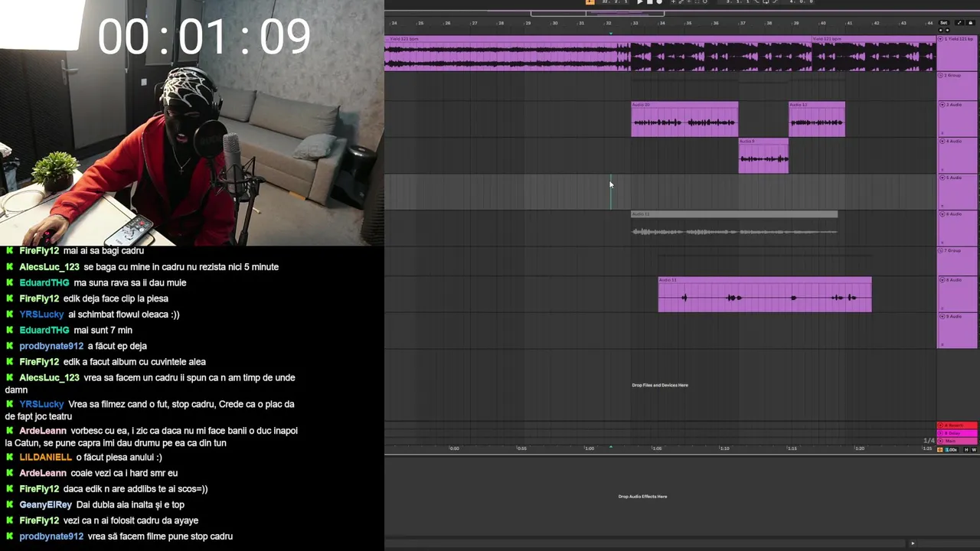Click the 1.00x zoom value box

click(x=952, y=450)
